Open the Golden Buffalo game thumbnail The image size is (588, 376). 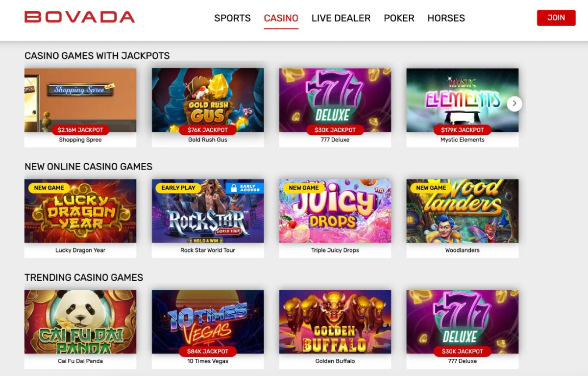335,322
